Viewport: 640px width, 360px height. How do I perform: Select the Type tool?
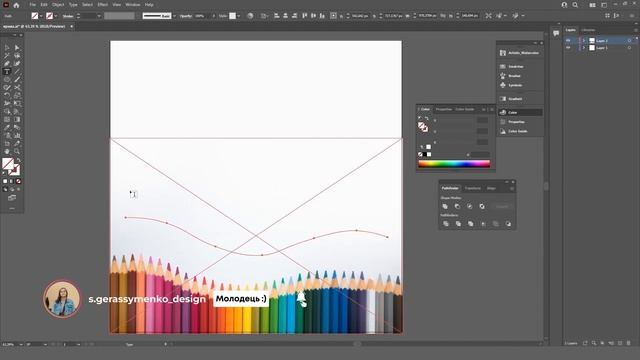7,71
